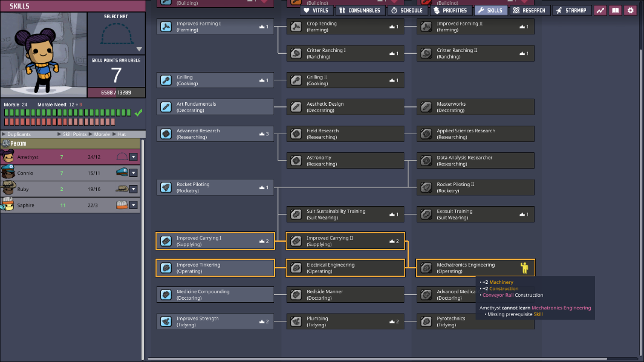
Task: Click Bedside Manner skill icon
Action: point(296,295)
